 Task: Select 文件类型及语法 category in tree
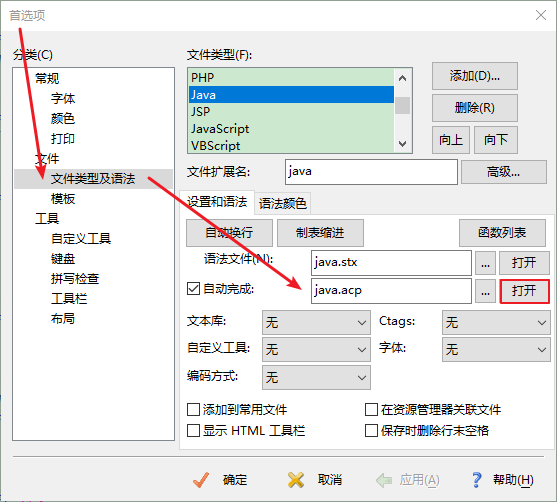coord(93,179)
